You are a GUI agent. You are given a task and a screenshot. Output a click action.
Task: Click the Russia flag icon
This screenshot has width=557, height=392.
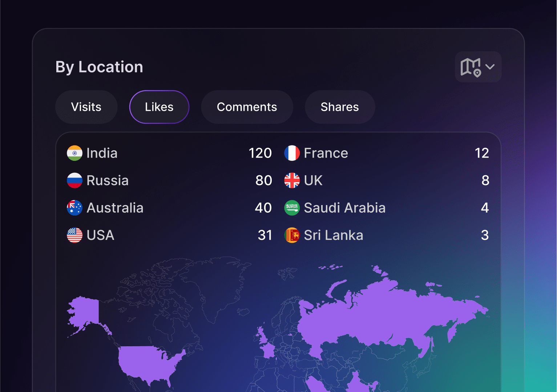[74, 180]
